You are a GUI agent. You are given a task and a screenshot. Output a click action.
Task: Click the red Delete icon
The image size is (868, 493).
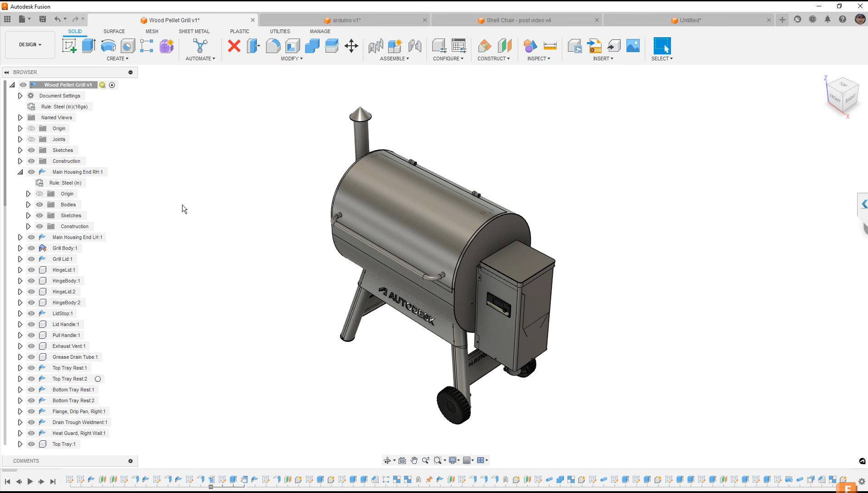tap(234, 46)
